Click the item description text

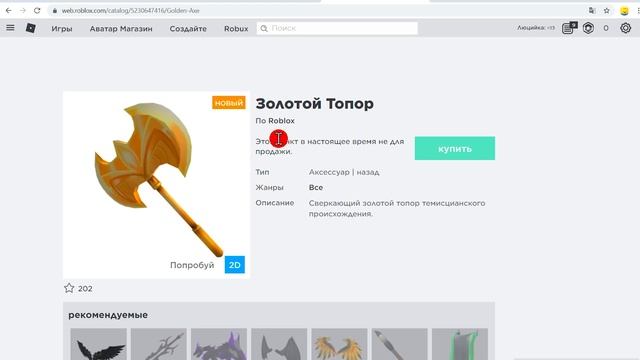tap(397, 208)
